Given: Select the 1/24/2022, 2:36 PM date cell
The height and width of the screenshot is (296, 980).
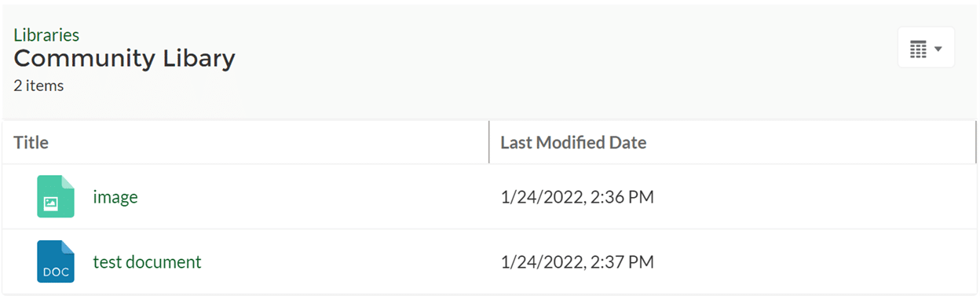Looking at the screenshot, I should tap(577, 197).
